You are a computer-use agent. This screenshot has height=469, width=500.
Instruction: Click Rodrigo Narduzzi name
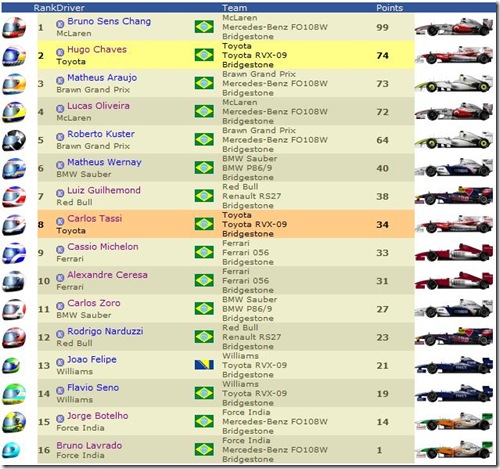tap(105, 331)
